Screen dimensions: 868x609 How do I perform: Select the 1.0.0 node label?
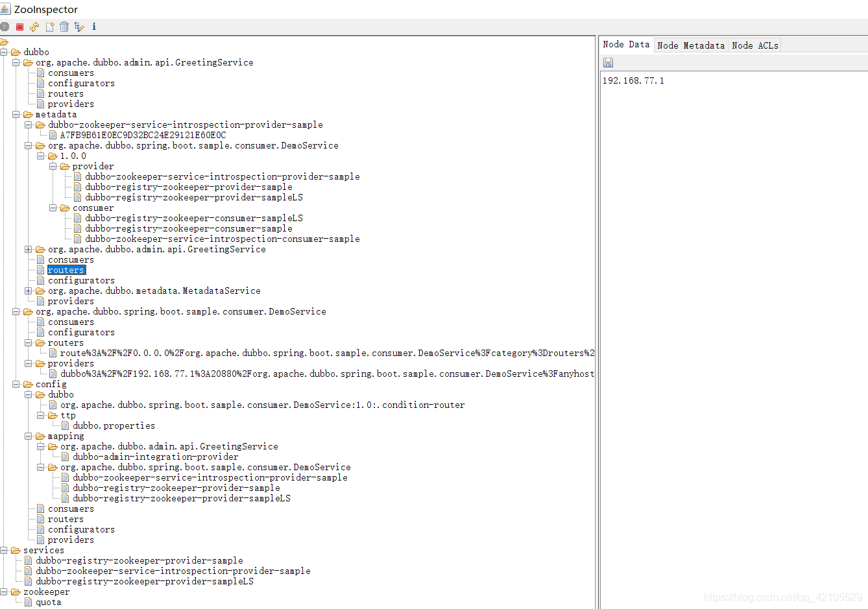[73, 156]
